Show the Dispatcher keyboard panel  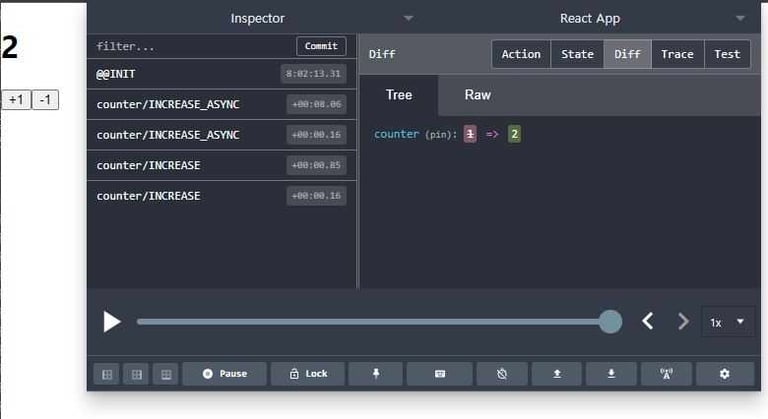coord(439,373)
